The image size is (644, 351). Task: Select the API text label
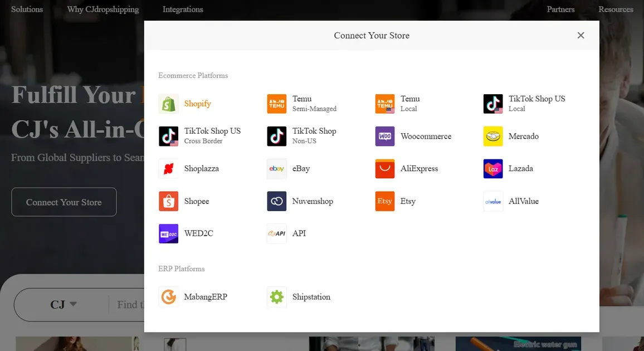299,233
